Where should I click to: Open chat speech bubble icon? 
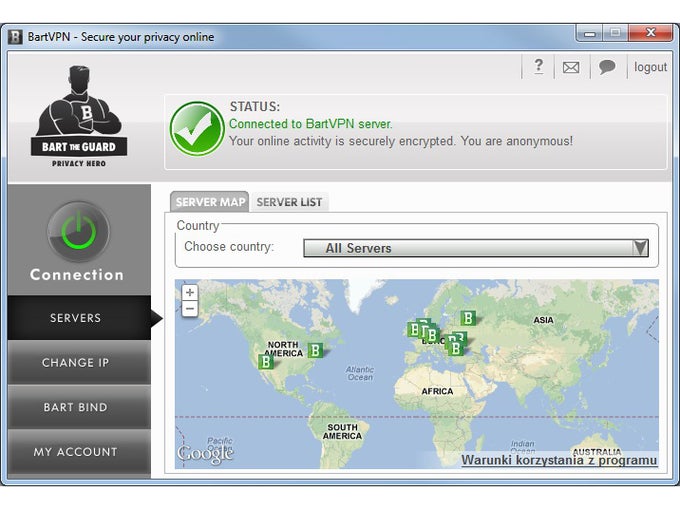(x=607, y=67)
